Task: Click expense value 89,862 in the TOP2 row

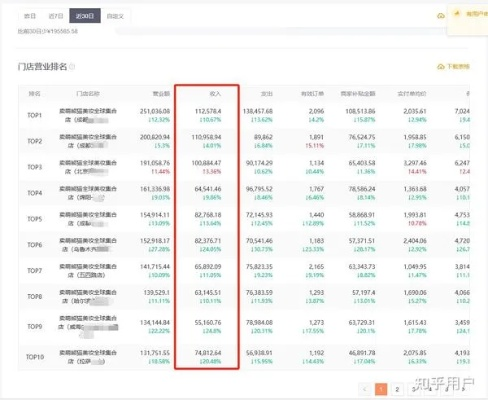Action: (263, 137)
